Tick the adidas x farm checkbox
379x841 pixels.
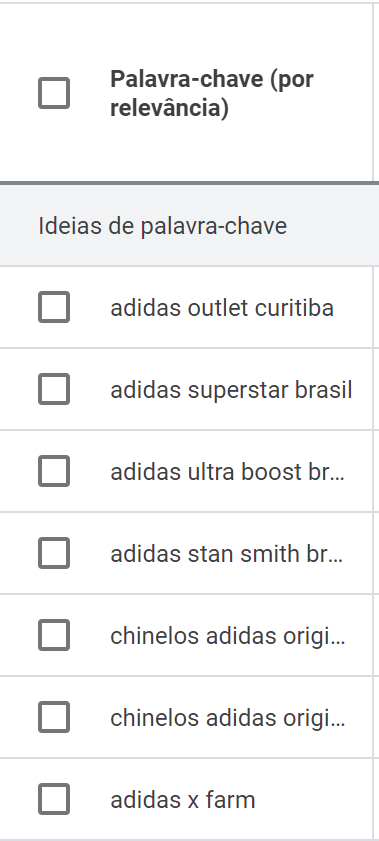pyautogui.click(x=54, y=799)
